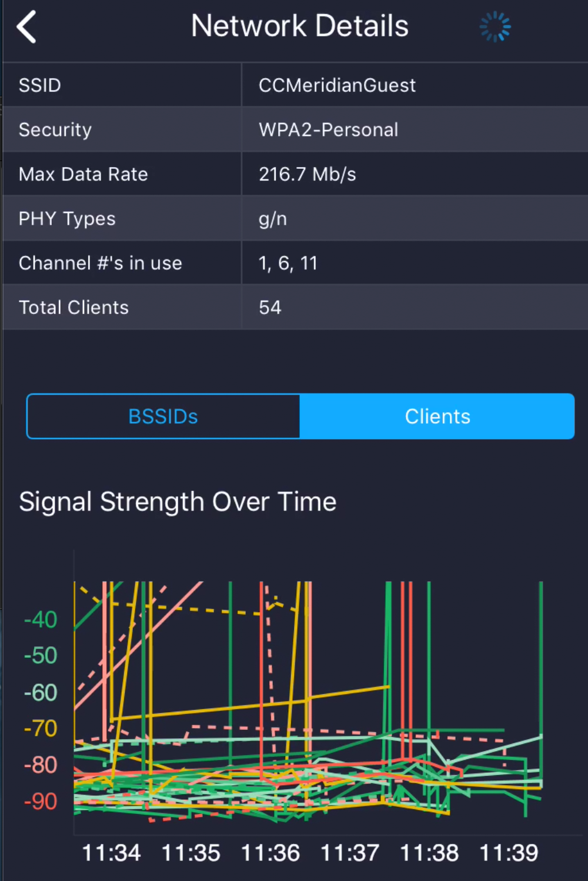Click the 11:34 time axis marker
588x881 pixels.
[111, 853]
